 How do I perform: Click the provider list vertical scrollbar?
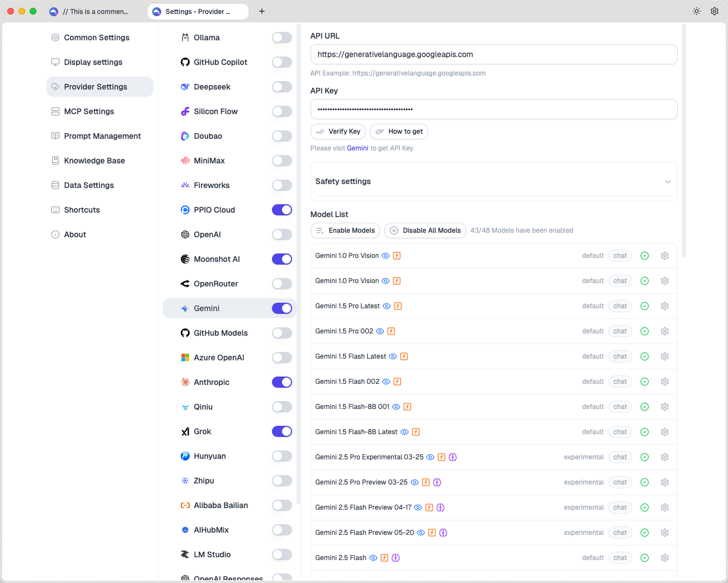tap(299, 263)
